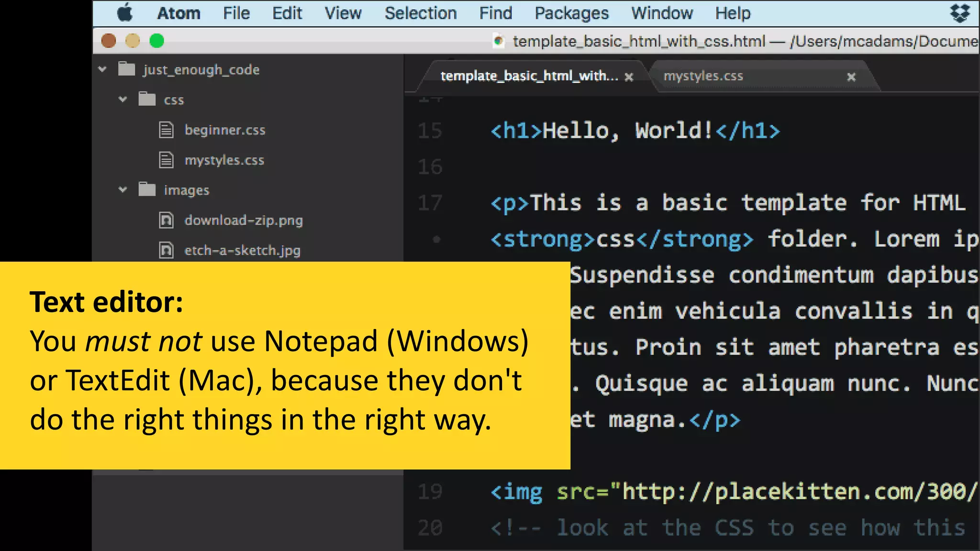Click the closing </p> tag
Screen dimensions: 980x551
pos(715,420)
